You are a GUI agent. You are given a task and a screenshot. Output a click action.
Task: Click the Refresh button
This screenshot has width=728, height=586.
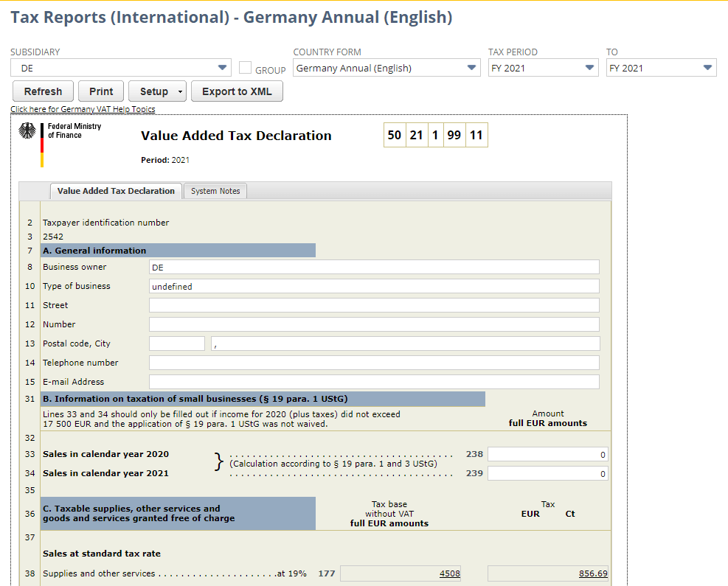pos(42,91)
